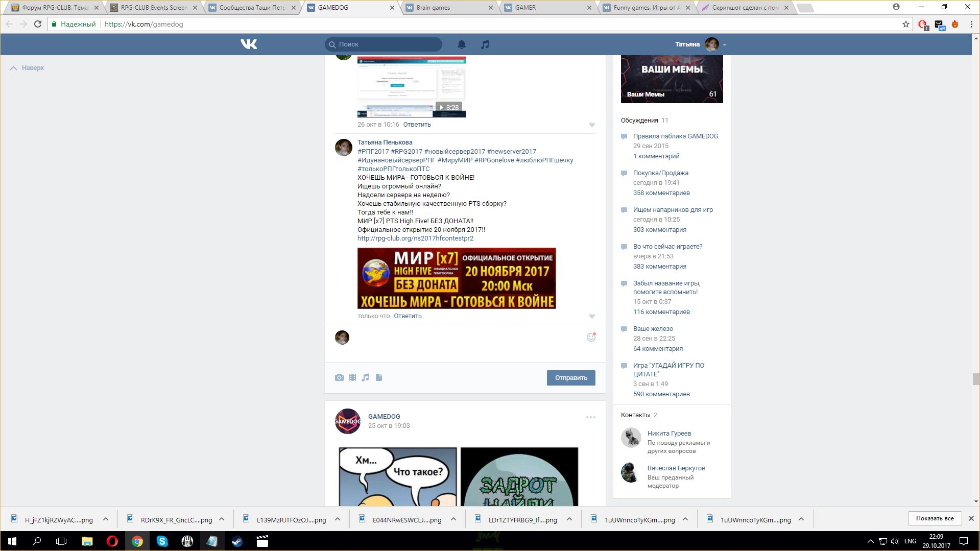This screenshot has height=551, width=980.
Task: Open Chrome's three-dot menu
Action: coord(971,24)
